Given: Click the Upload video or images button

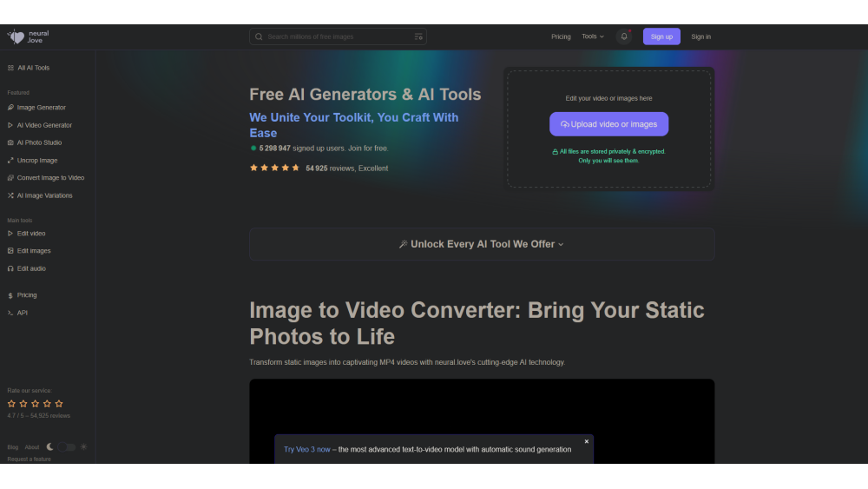Looking at the screenshot, I should click(x=608, y=124).
